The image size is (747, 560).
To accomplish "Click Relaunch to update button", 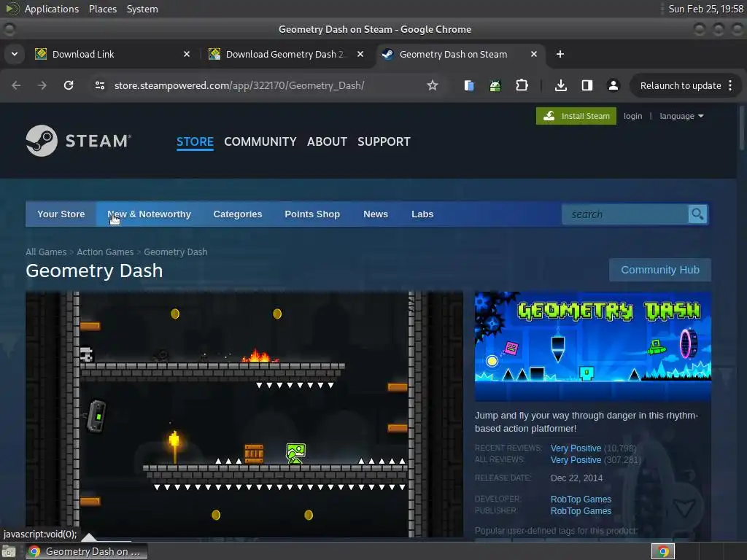I will click(x=681, y=86).
